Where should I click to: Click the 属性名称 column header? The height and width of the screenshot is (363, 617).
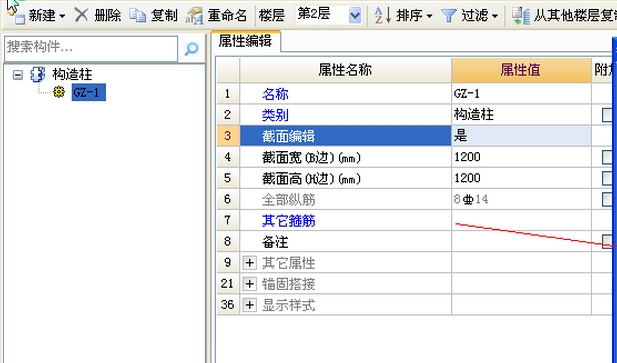[345, 70]
